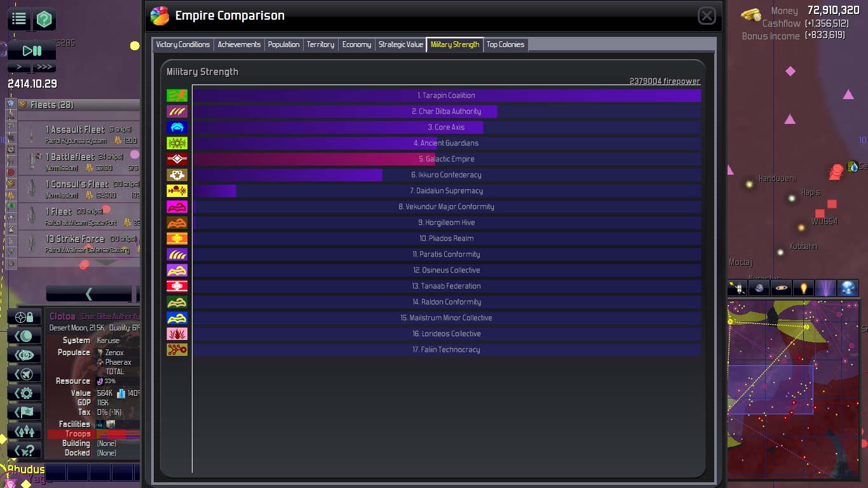Click Raldon Conformity flag icon
This screenshot has width=868, height=488.
177,302
